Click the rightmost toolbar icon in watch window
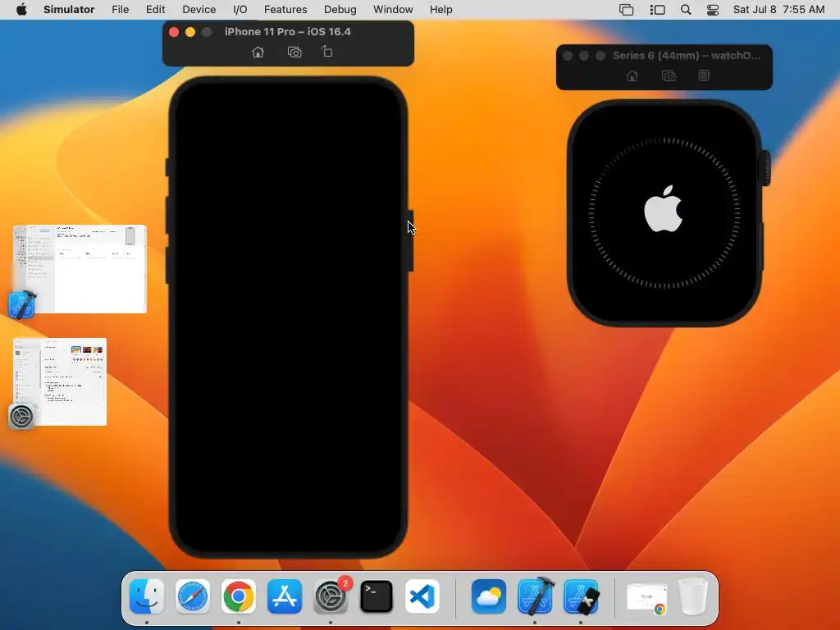 [x=704, y=75]
